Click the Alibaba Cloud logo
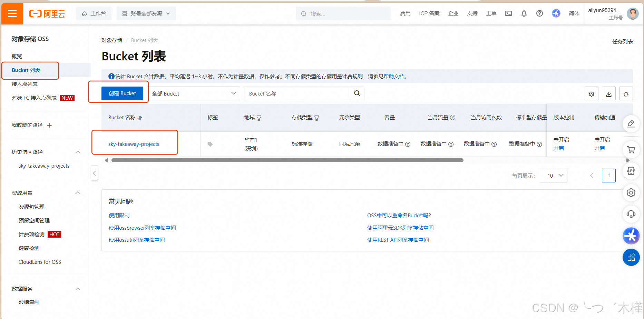 coord(47,14)
